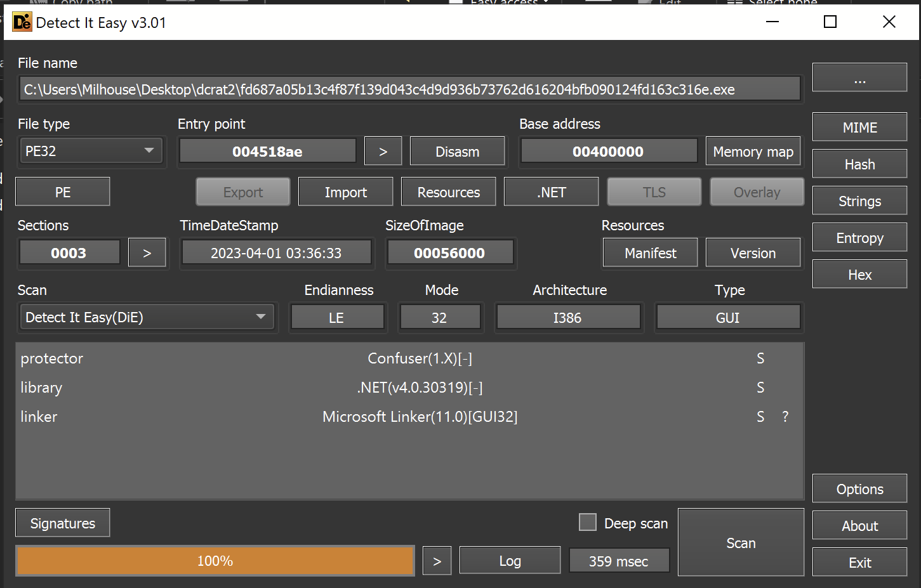Open the Hex viewer
921x588 pixels.
[859, 275]
